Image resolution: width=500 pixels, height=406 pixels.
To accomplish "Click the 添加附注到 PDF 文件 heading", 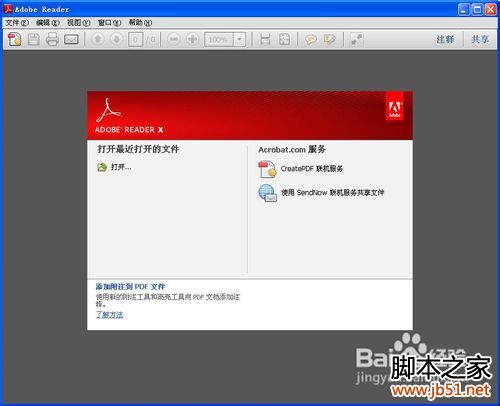I will (130, 286).
